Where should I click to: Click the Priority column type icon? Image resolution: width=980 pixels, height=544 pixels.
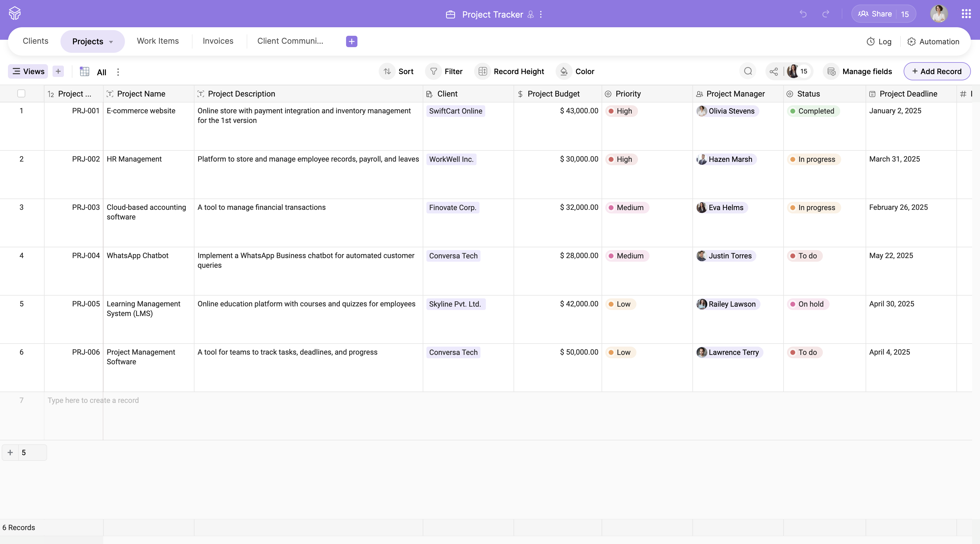(608, 94)
